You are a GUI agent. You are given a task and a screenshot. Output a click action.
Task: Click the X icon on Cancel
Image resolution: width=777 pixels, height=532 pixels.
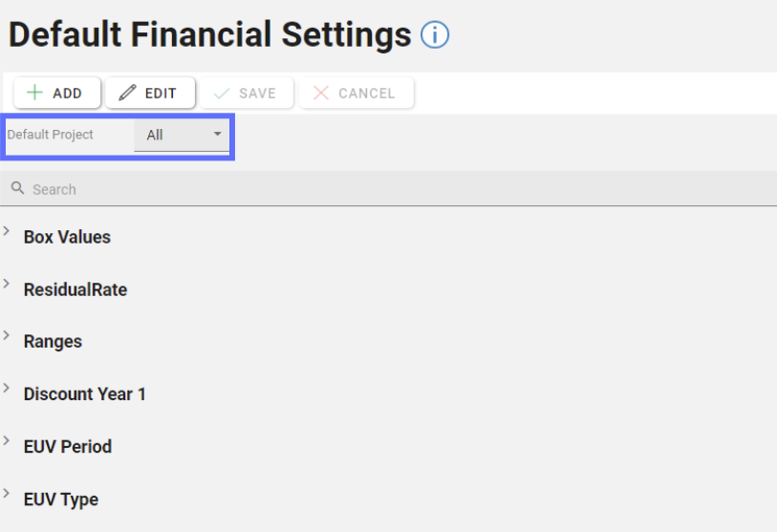321,93
